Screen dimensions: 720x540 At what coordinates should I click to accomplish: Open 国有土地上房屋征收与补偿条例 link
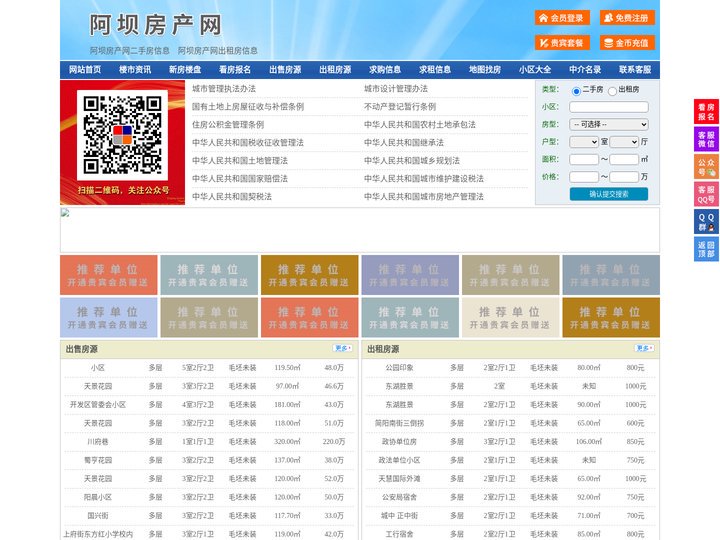click(248, 107)
